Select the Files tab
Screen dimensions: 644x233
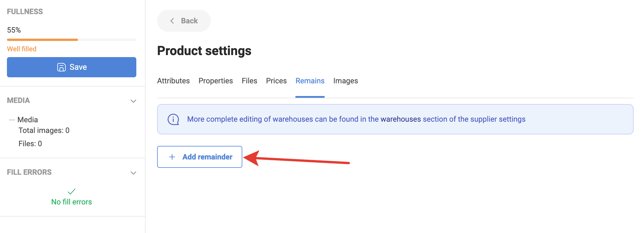pos(250,81)
